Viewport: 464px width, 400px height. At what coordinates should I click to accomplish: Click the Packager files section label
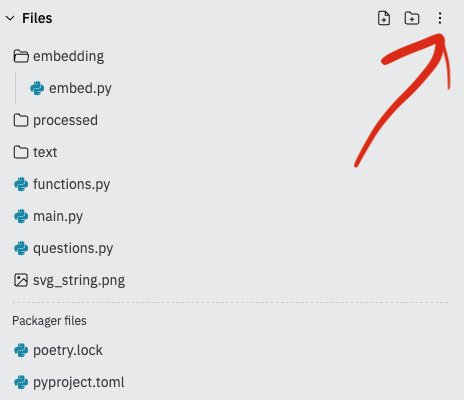click(49, 321)
